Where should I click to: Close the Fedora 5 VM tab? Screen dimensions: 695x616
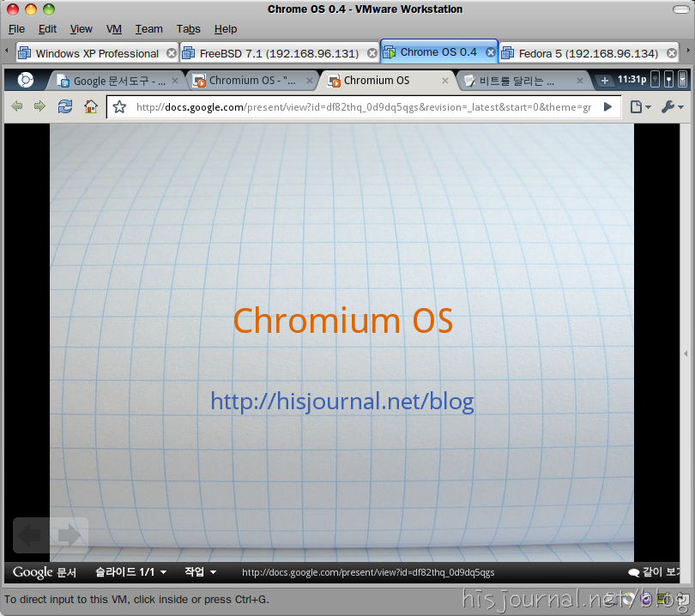[672, 53]
